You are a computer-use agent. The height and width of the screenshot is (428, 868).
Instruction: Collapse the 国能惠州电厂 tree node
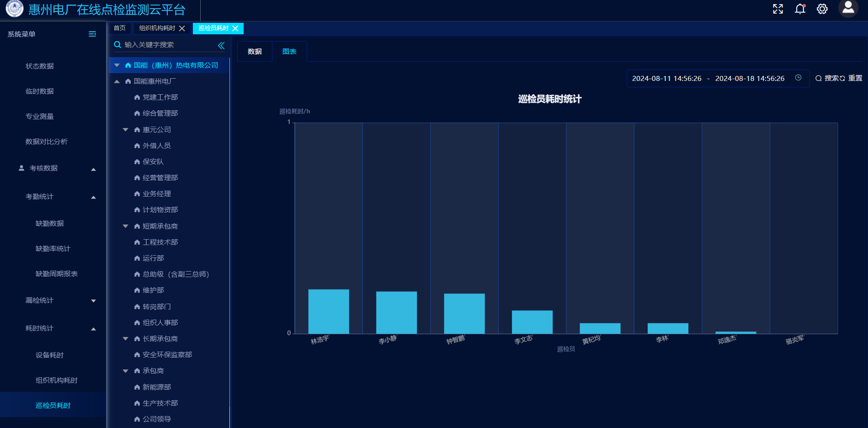tap(117, 81)
